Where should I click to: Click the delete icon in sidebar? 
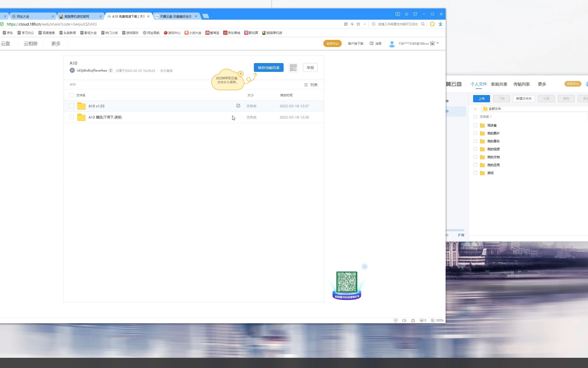coord(567,98)
